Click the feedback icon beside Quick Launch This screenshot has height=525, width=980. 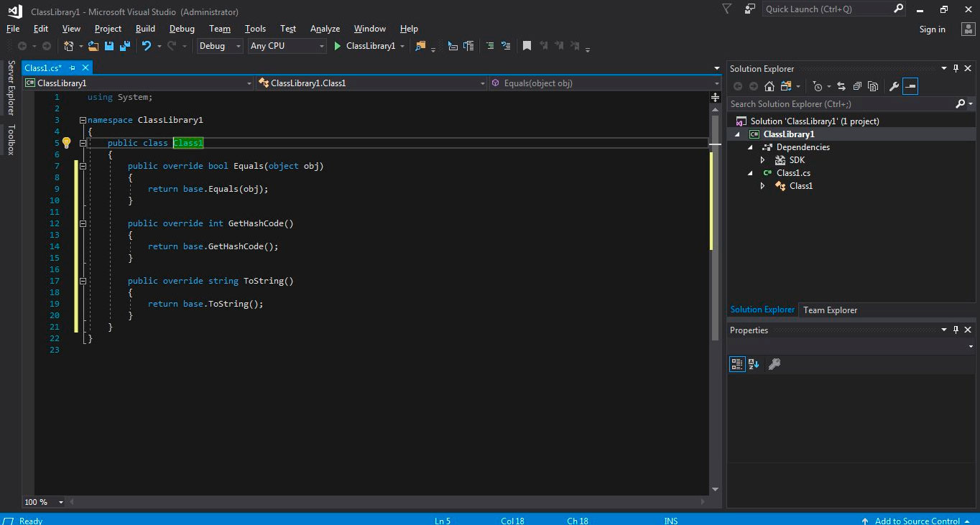point(750,9)
